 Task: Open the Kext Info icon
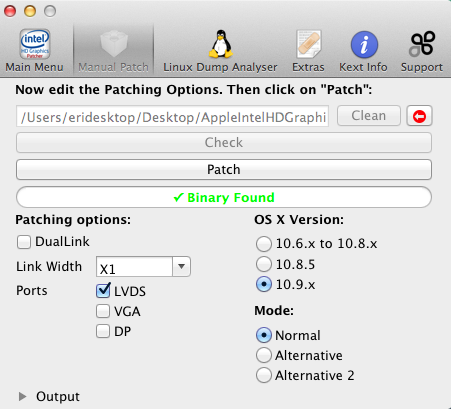[364, 44]
